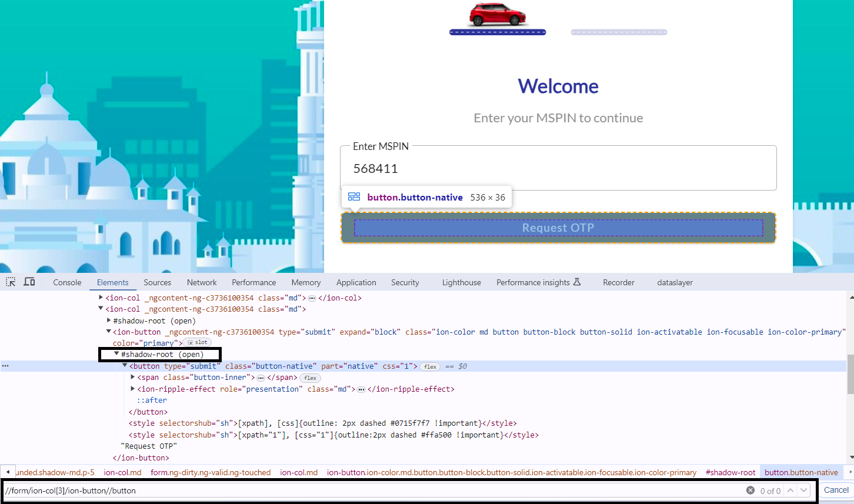
Task: Expand the span button-inner disclosure triangle
Action: coord(133,377)
